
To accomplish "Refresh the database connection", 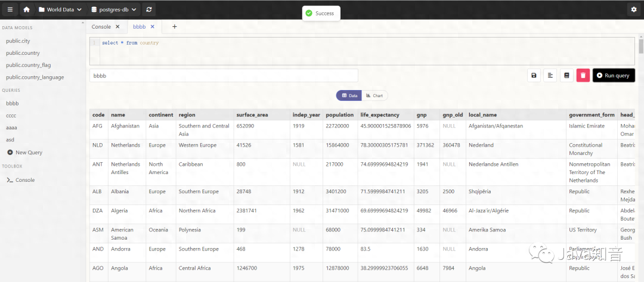I will point(148,10).
